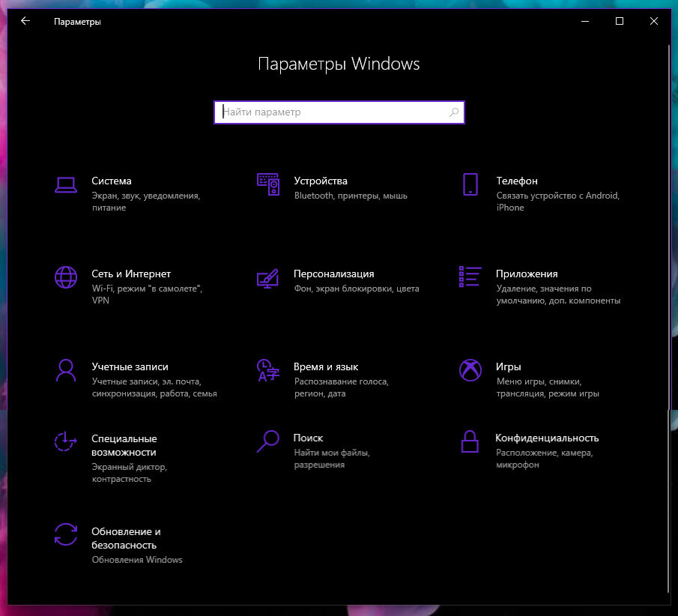
Task: Open the Персонализация paintbrush icon
Action: coord(268,278)
